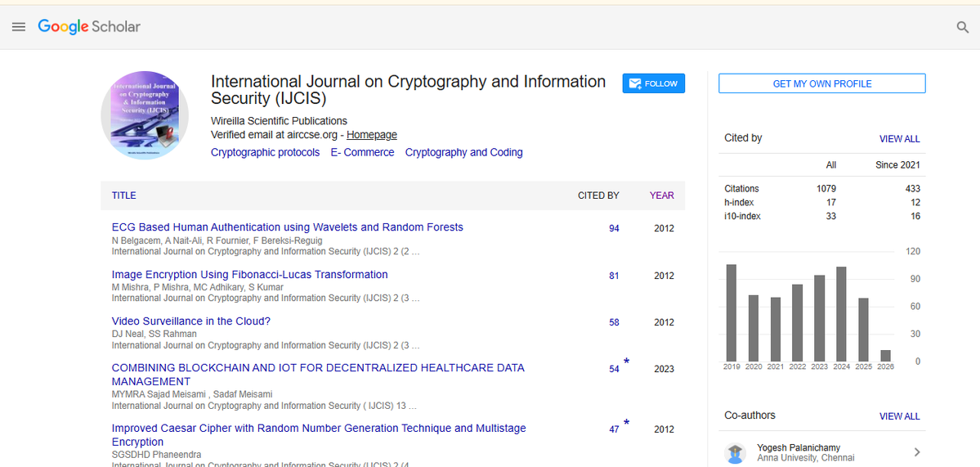Viewport: 980px width, 467px height.
Task: Select the Cryptographic protocols interest tag
Action: [x=265, y=153]
